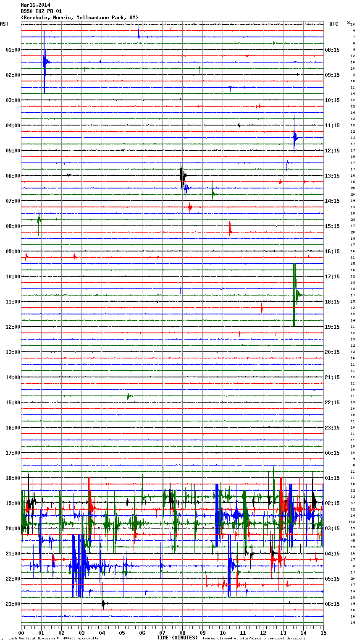Select the 07:00 MST row label

[13, 201]
